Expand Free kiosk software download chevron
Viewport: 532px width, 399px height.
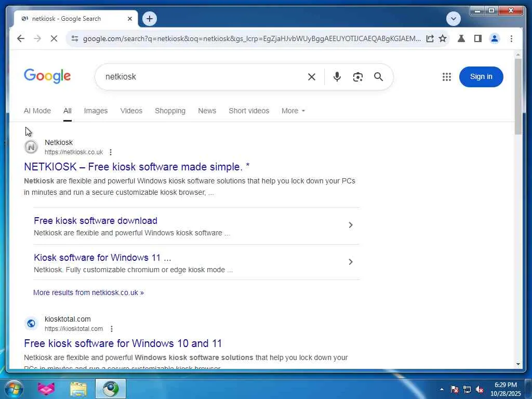point(351,225)
